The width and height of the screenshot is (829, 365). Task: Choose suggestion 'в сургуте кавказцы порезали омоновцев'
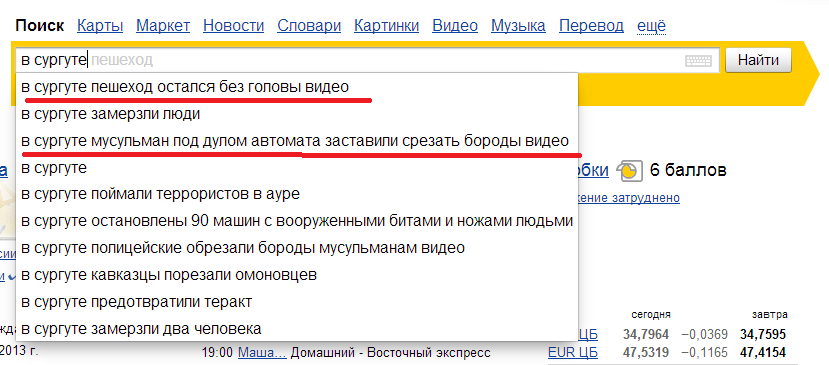point(297,275)
